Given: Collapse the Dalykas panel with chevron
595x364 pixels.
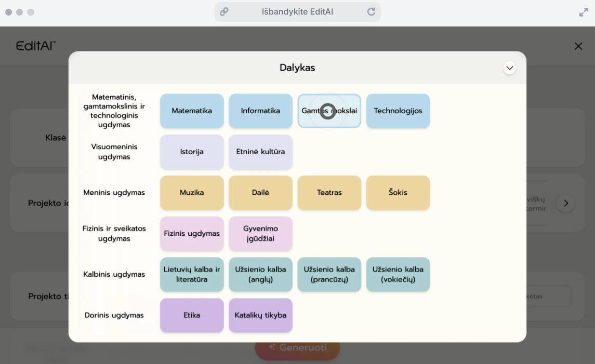Looking at the screenshot, I should coord(509,68).
